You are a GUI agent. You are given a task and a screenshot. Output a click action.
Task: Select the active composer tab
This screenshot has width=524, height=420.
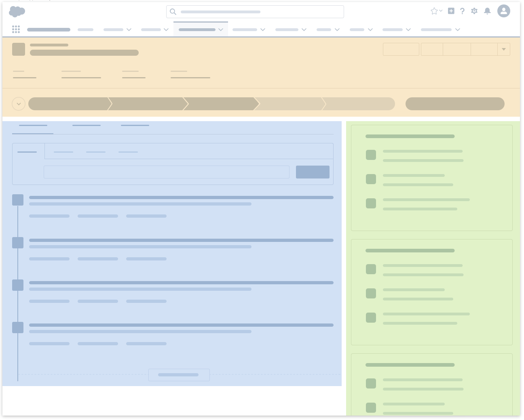[x=28, y=151]
